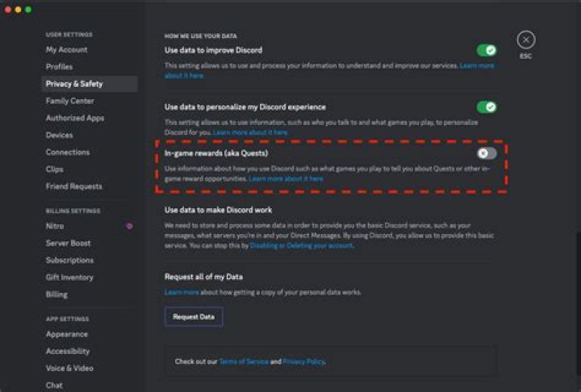
Task: Disable the Use data to improve Discord toggle
Action: point(486,50)
